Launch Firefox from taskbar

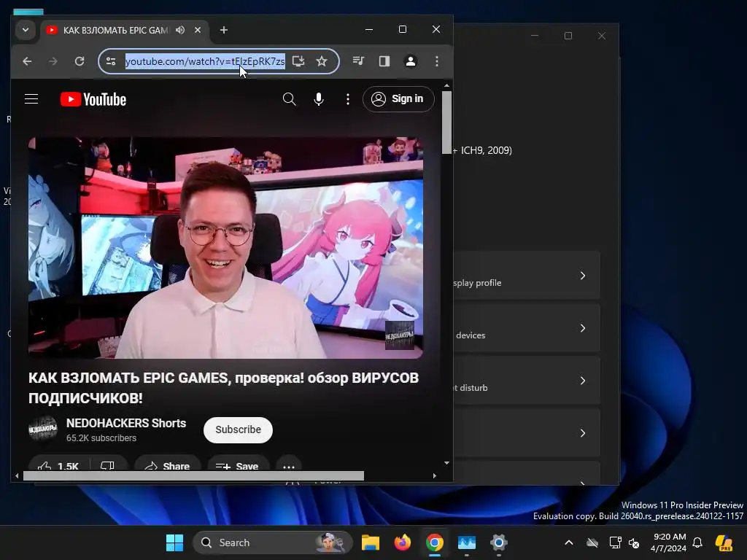point(403,542)
